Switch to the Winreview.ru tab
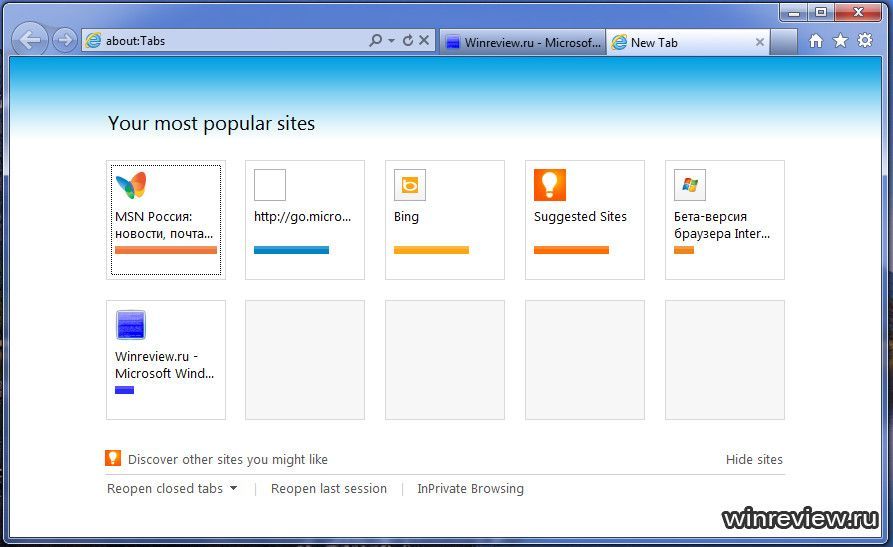 point(522,42)
